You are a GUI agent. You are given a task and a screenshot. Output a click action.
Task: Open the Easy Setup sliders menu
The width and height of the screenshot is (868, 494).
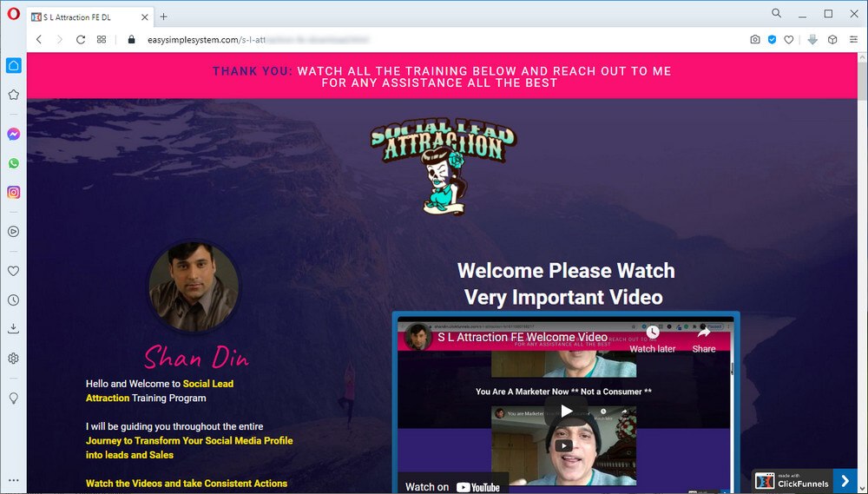coord(853,39)
